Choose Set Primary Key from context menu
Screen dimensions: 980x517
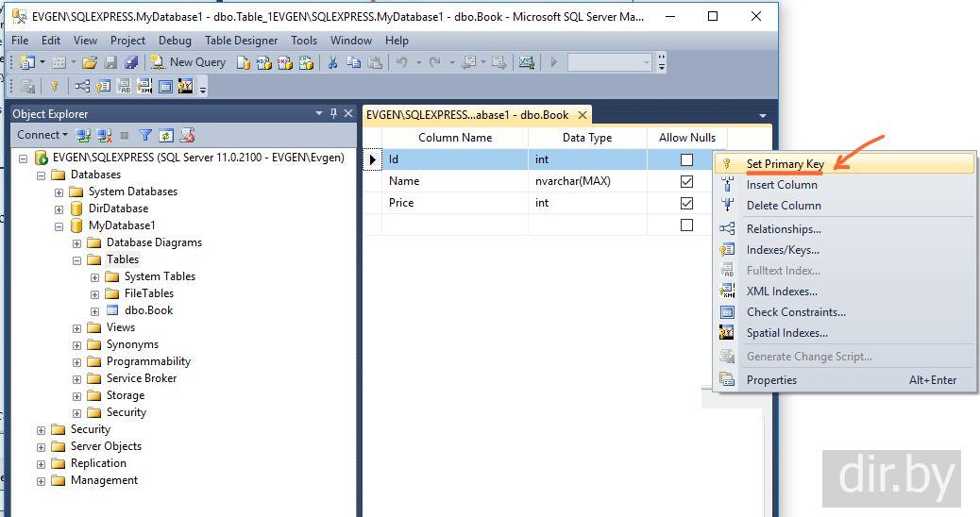point(844,163)
